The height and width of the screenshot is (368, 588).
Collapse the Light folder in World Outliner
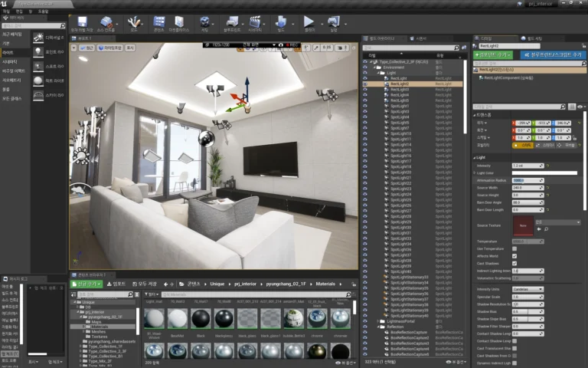pos(378,74)
